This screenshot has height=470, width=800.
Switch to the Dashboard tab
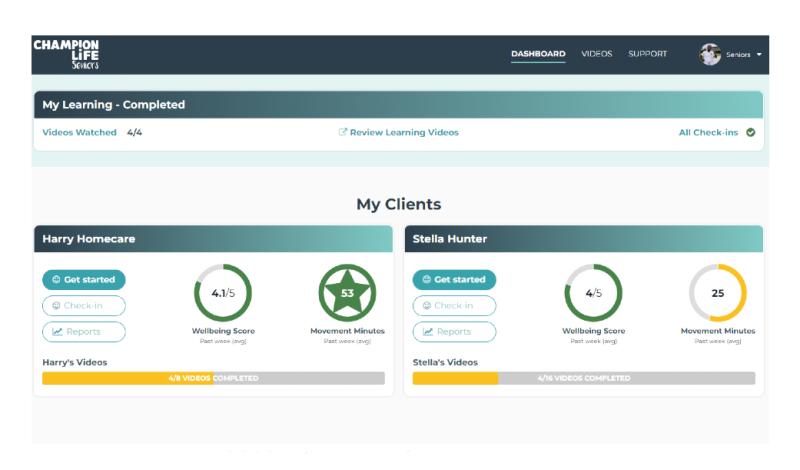click(x=538, y=54)
